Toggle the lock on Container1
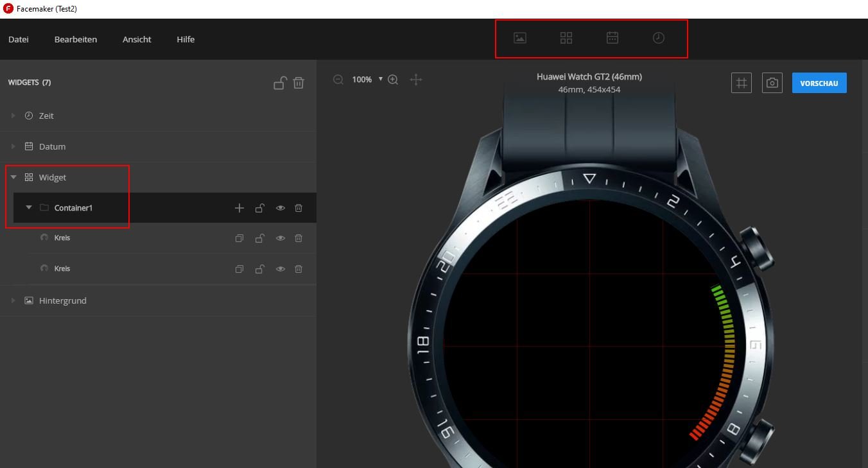The width and height of the screenshot is (868, 468). pyautogui.click(x=259, y=208)
